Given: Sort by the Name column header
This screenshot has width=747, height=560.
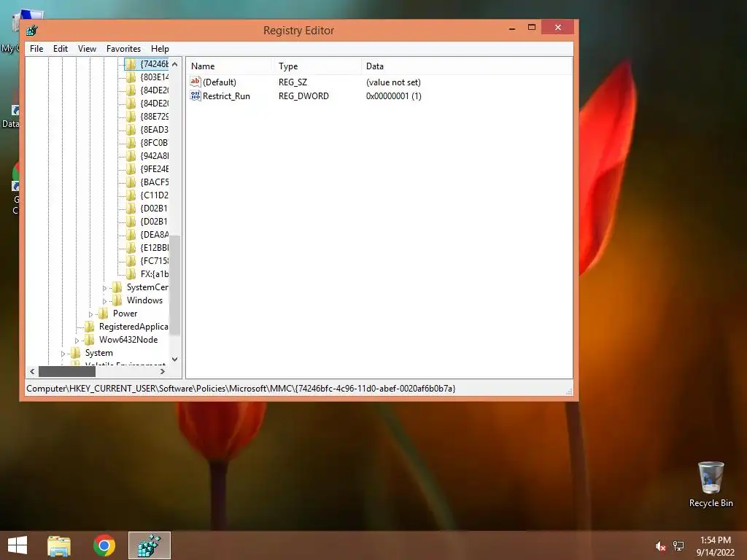Looking at the screenshot, I should coord(230,66).
